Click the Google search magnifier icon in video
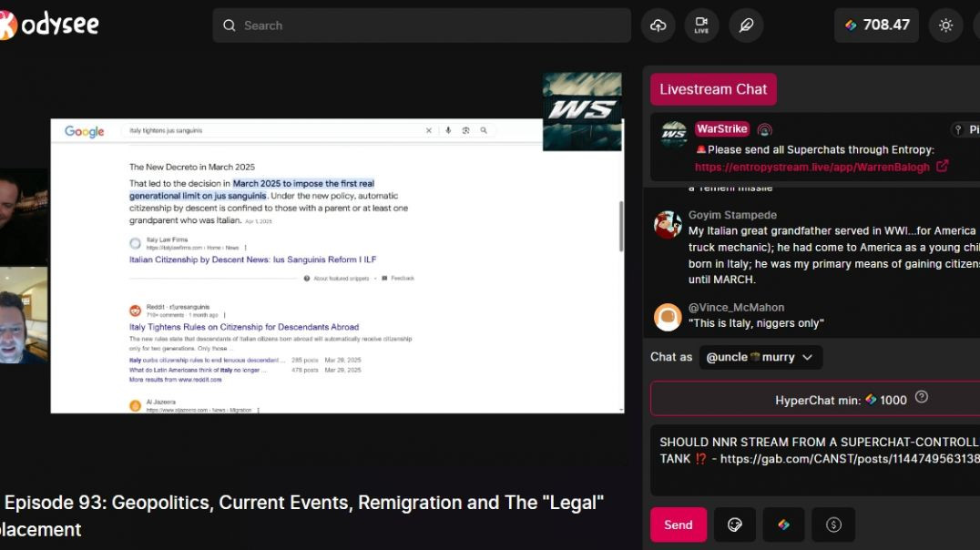 pos(484,130)
